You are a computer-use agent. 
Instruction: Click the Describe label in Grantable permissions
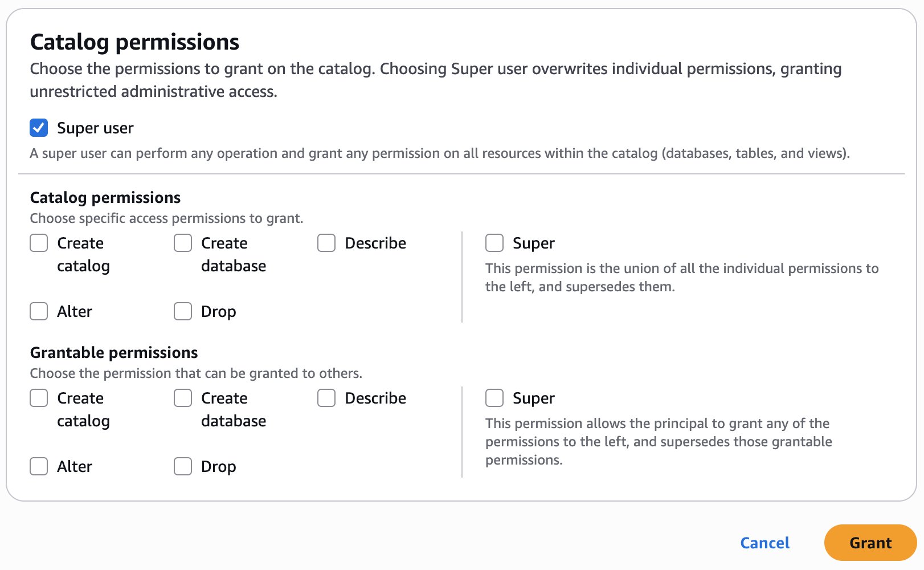coord(375,398)
